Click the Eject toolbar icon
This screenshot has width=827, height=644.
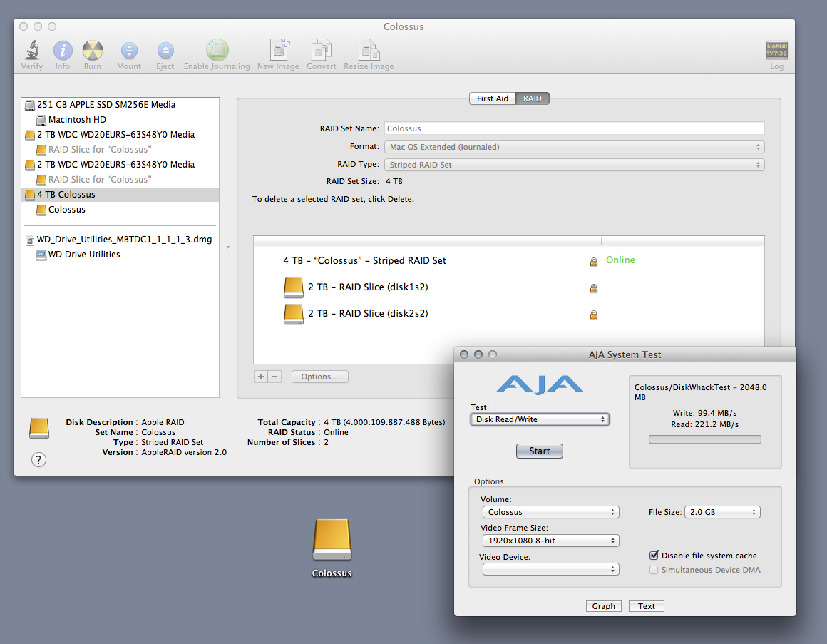tap(165, 51)
